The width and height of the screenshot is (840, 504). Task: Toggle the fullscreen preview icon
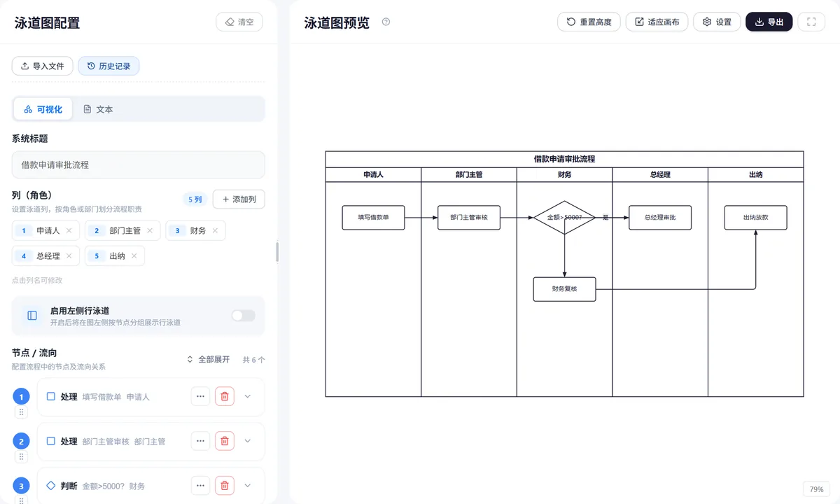pos(811,22)
